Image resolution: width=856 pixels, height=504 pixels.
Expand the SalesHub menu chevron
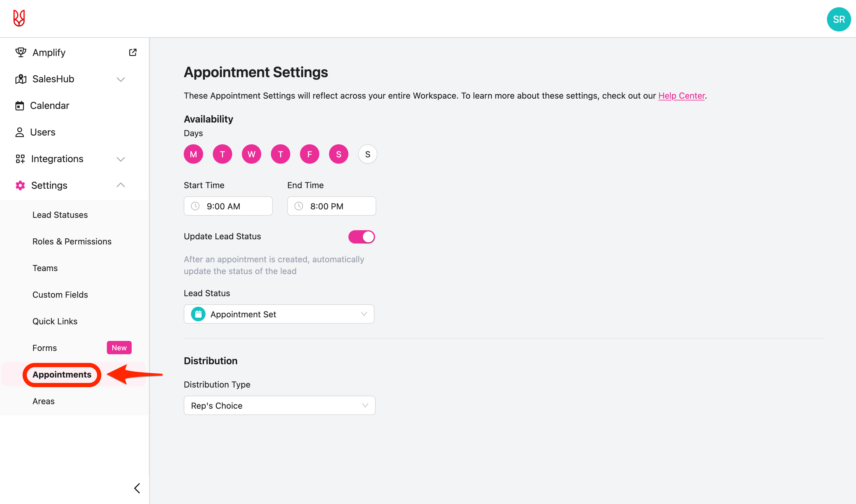121,79
